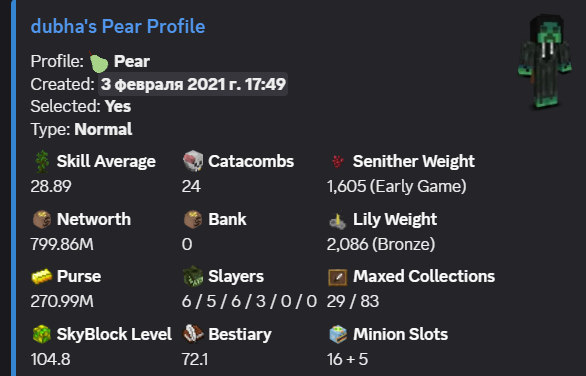Click the Skill Average sapling icon
This screenshot has width=586, height=376.
[x=42, y=161]
